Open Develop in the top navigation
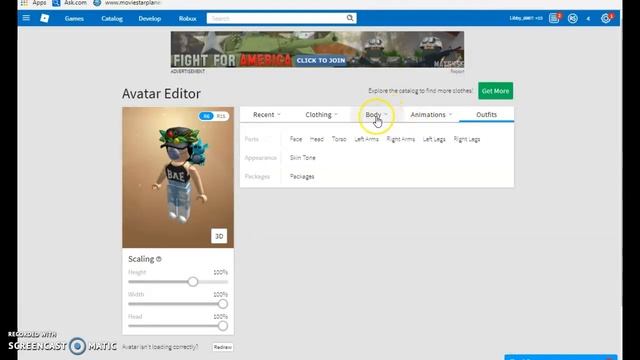The height and width of the screenshot is (360, 640). tap(150, 18)
